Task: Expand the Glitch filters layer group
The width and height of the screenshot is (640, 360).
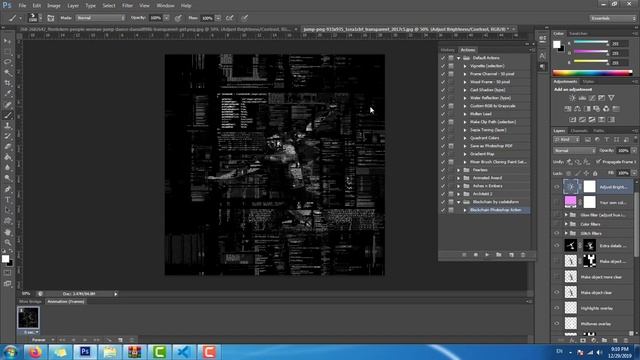Action: click(566, 233)
